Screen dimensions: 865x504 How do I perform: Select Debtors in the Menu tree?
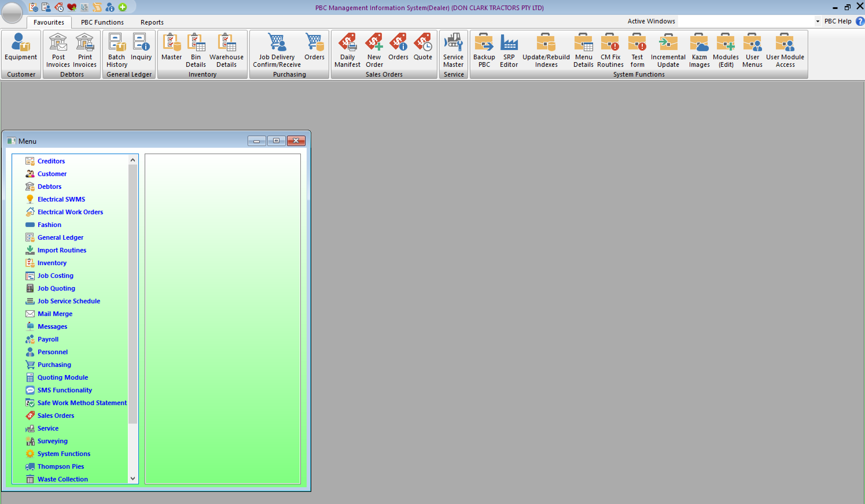(49, 186)
